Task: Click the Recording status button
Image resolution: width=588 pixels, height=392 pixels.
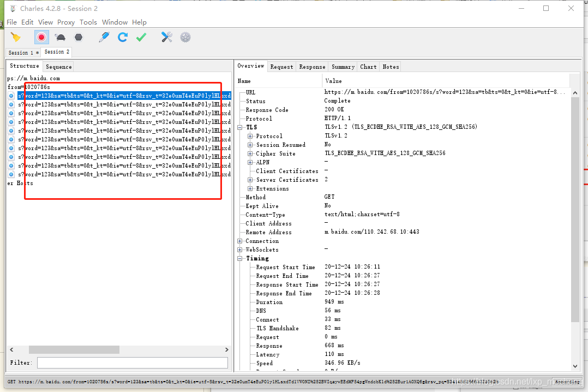Action: (567, 382)
